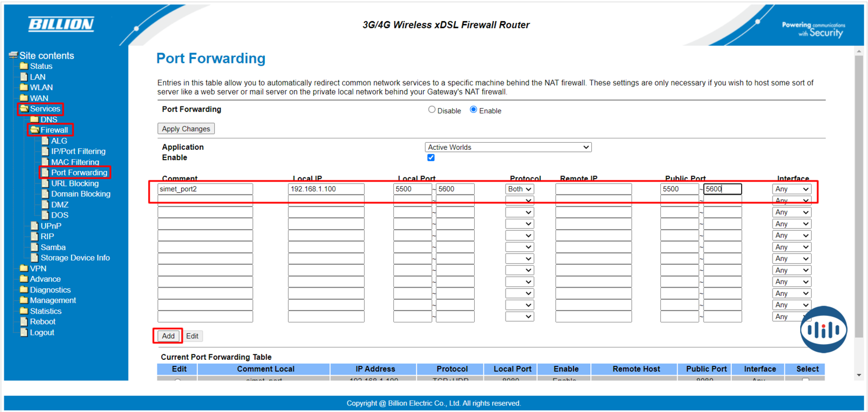Click the Billion logo in header
The height and width of the screenshot is (412, 868).
click(x=61, y=24)
